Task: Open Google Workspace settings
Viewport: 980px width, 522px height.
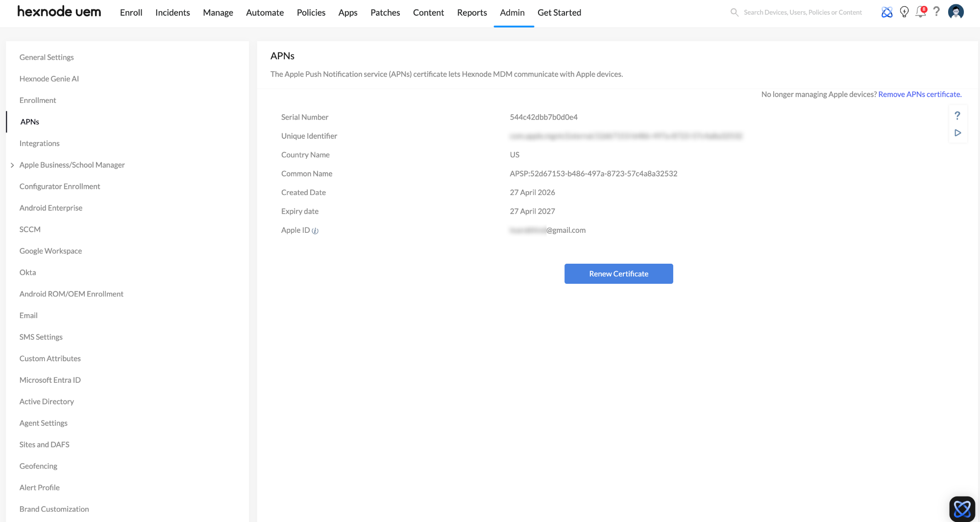Action: click(x=50, y=251)
